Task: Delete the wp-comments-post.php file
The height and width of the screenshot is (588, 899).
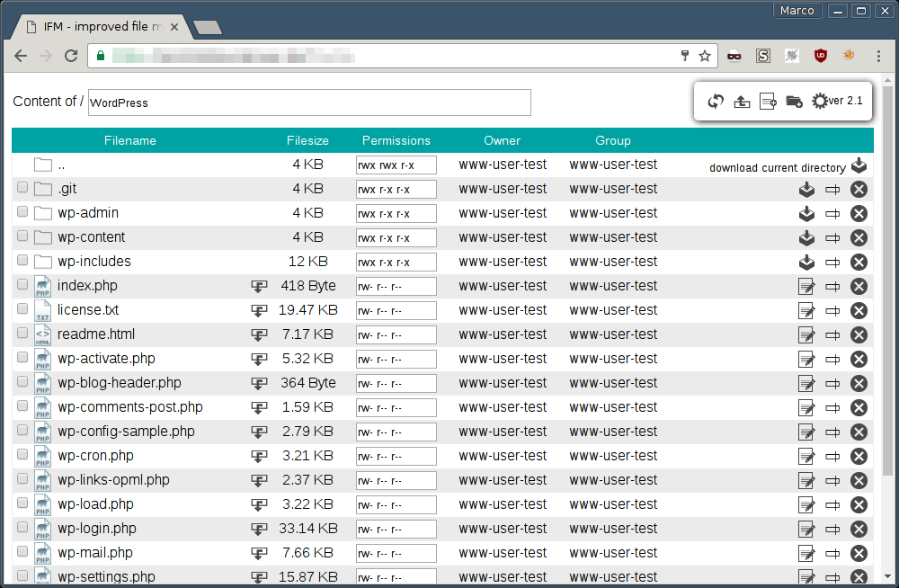Action: click(859, 408)
